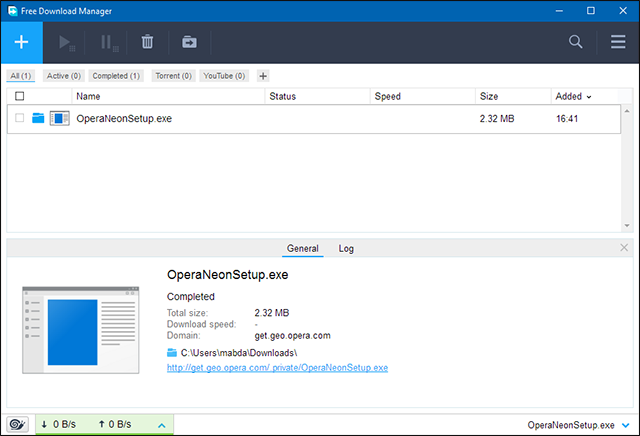Click Free Download Manager app logo
The width and height of the screenshot is (640, 436).
13,11
